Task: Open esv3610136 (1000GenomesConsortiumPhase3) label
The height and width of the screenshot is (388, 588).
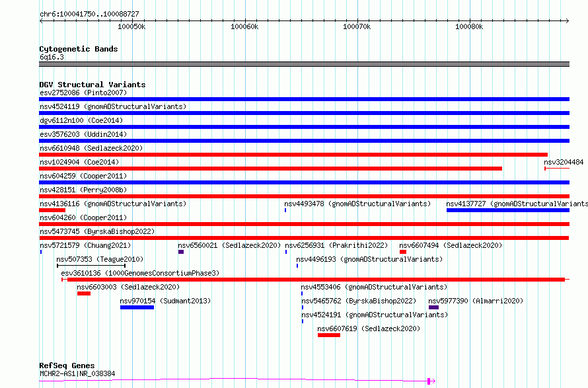Action: 140,273
